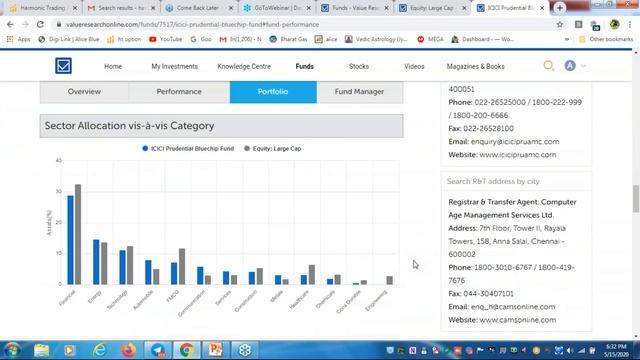
Task: Click the user account avatar icon
Action: tap(570, 65)
